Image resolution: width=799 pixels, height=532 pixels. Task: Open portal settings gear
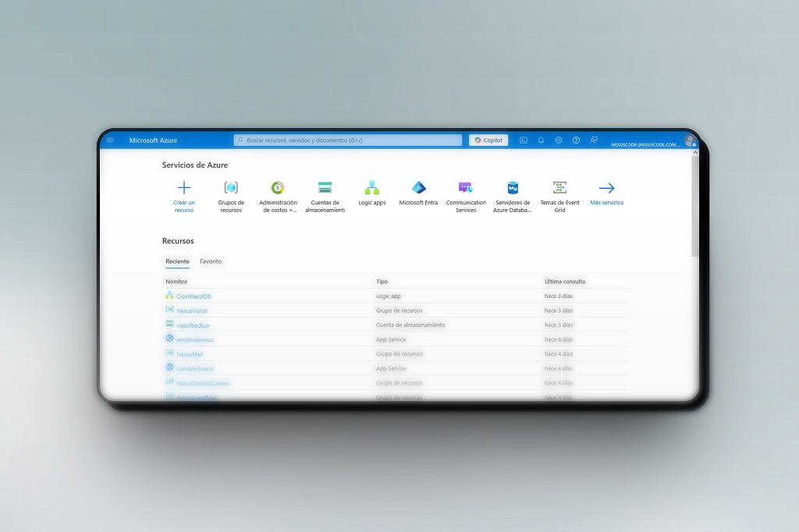coord(559,140)
